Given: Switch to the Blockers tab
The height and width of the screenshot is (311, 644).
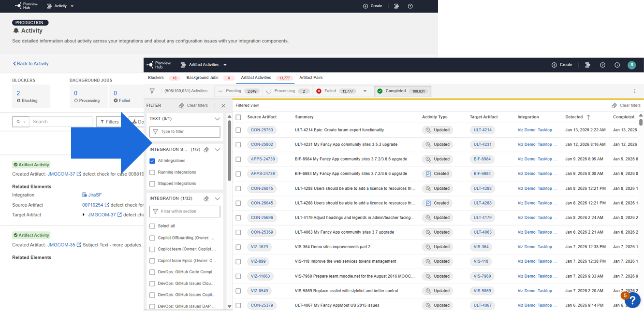Looking at the screenshot, I should tap(156, 78).
